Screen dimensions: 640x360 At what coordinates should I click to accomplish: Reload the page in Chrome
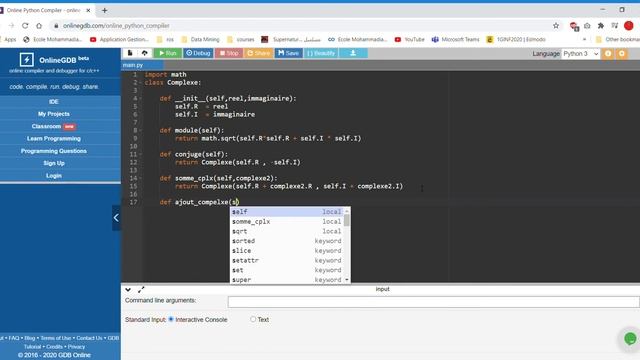(x=25, y=26)
